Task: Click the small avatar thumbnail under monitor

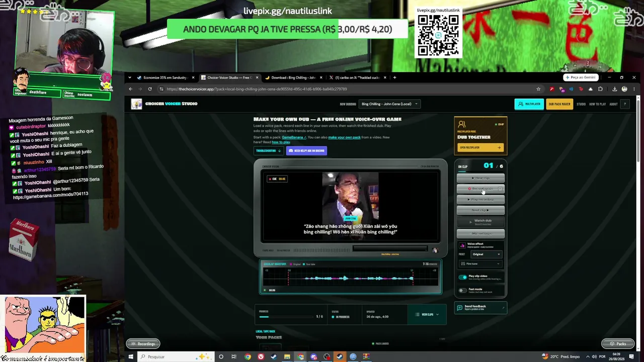Action: tap(435, 250)
